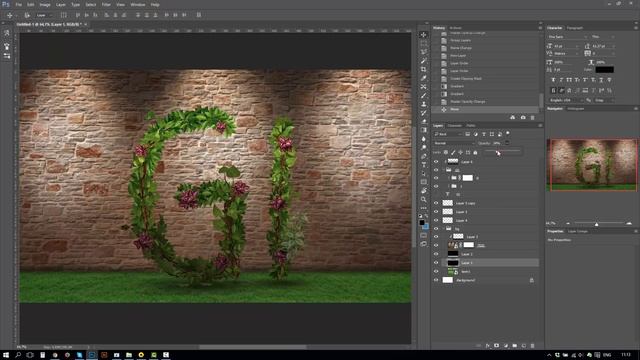Select the Clone Stamp tool
Screen dimensions: 640x360
(424, 104)
